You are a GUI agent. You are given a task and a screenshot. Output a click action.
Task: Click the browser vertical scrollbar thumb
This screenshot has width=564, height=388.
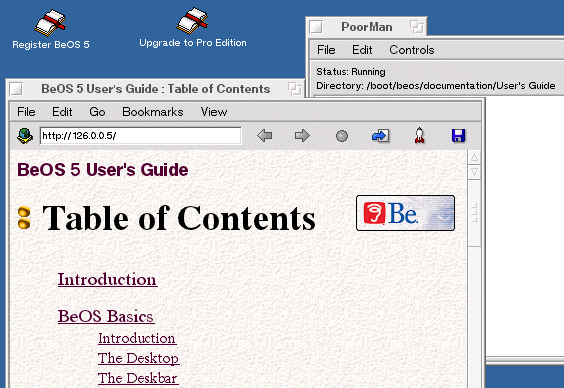[x=474, y=213]
